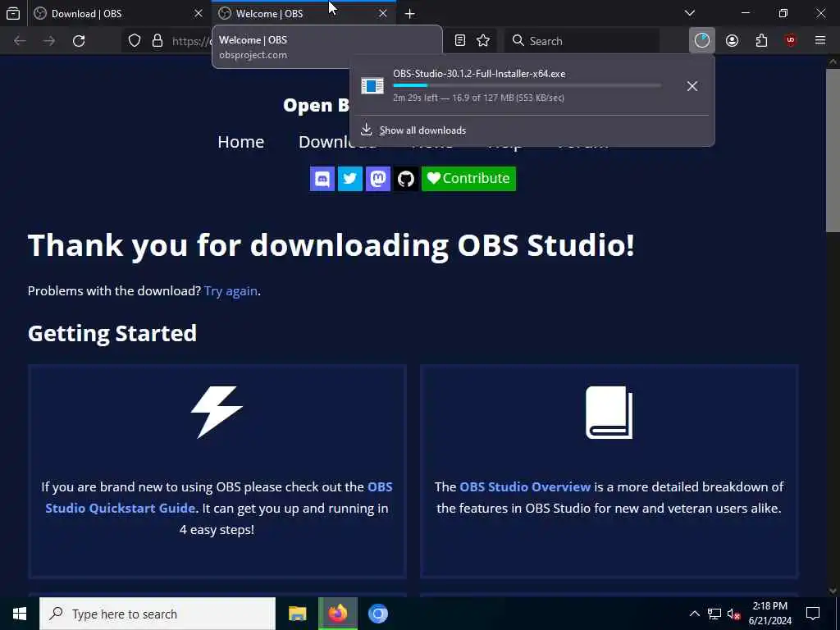Close the Welcome | OBS tab
This screenshot has width=840, height=630.
[382, 13]
